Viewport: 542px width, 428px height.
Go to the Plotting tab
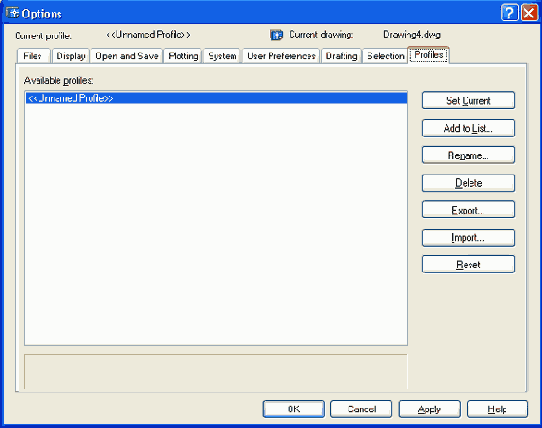coord(183,56)
